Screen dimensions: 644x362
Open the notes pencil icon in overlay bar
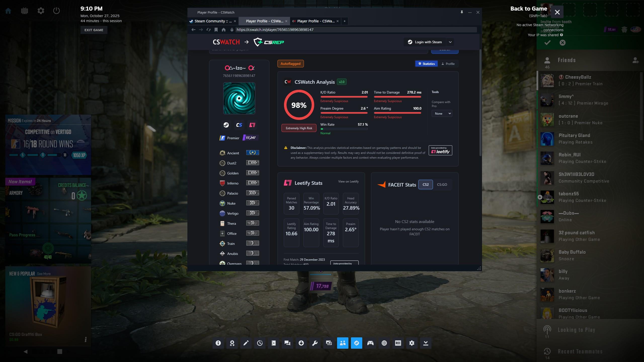pos(246,343)
